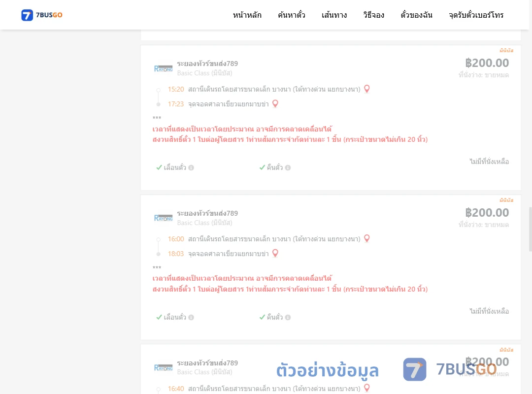Click บางนา station name on the 15:20 row

[x=274, y=89]
